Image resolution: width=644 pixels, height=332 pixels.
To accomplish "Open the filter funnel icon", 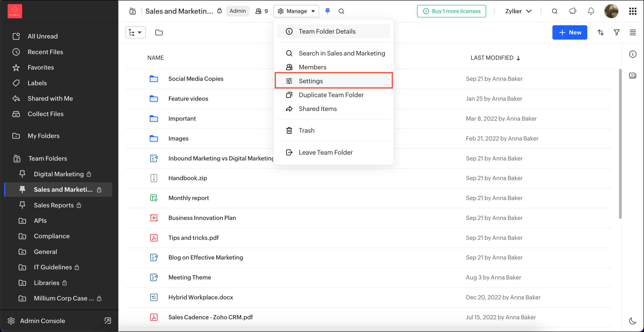I will (617, 32).
